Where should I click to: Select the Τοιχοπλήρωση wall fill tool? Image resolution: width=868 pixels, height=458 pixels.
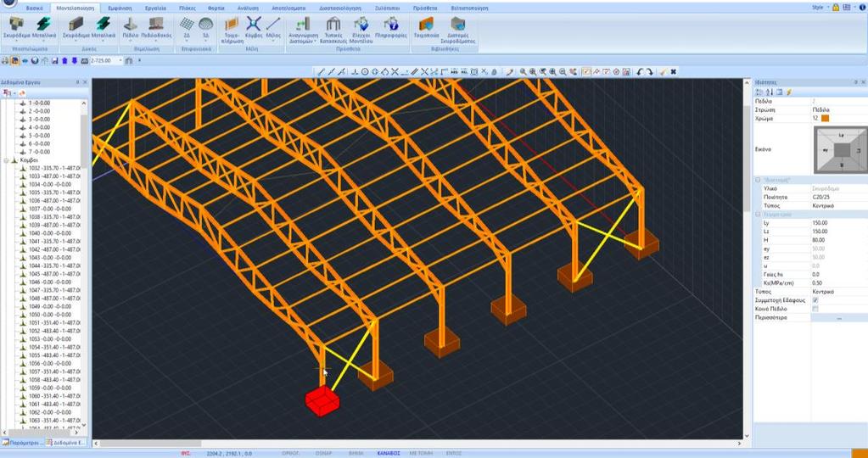coord(232,30)
